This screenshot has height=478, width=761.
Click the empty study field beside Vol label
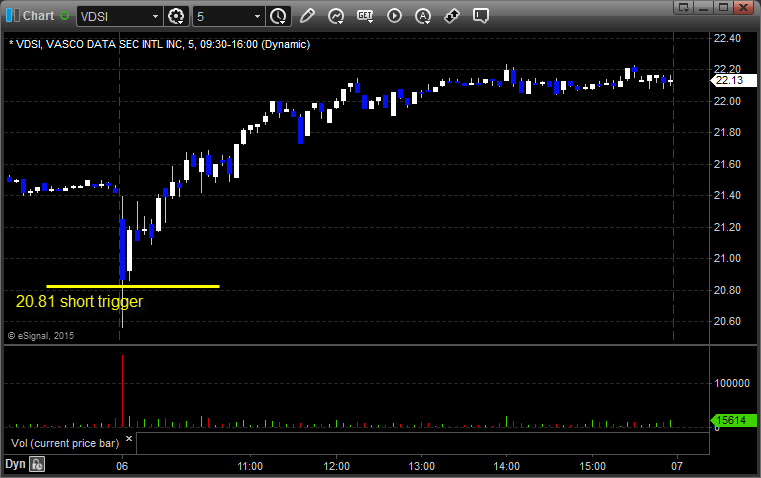pos(422,443)
